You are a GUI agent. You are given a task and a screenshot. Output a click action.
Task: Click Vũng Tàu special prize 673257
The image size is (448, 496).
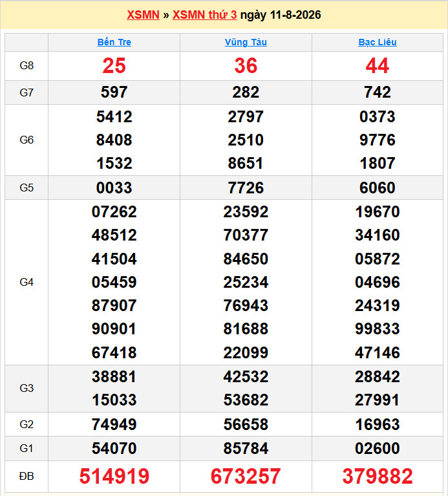(246, 476)
